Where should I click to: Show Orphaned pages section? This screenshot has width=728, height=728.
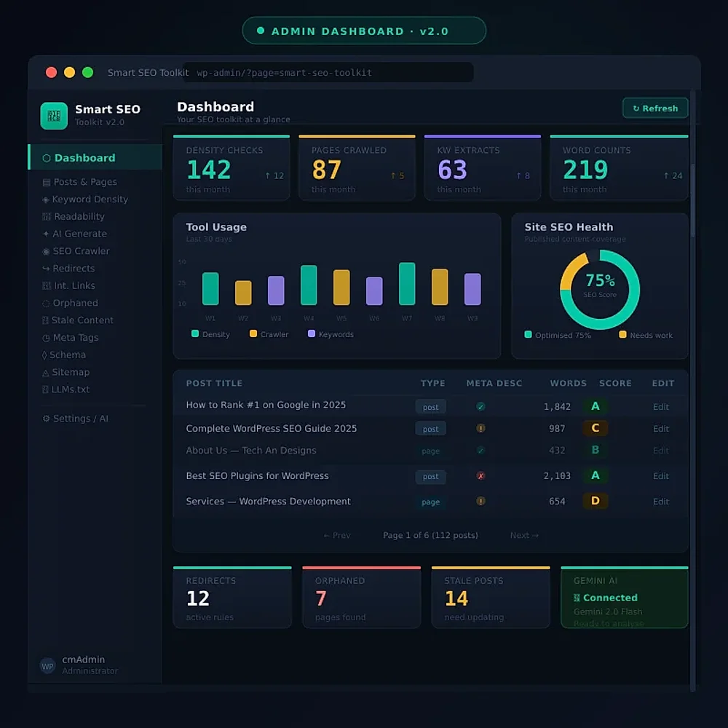click(x=70, y=303)
